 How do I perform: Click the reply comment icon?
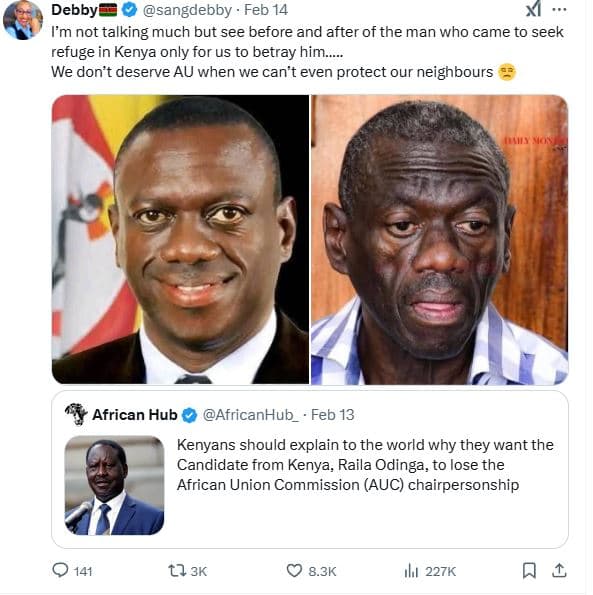60,570
